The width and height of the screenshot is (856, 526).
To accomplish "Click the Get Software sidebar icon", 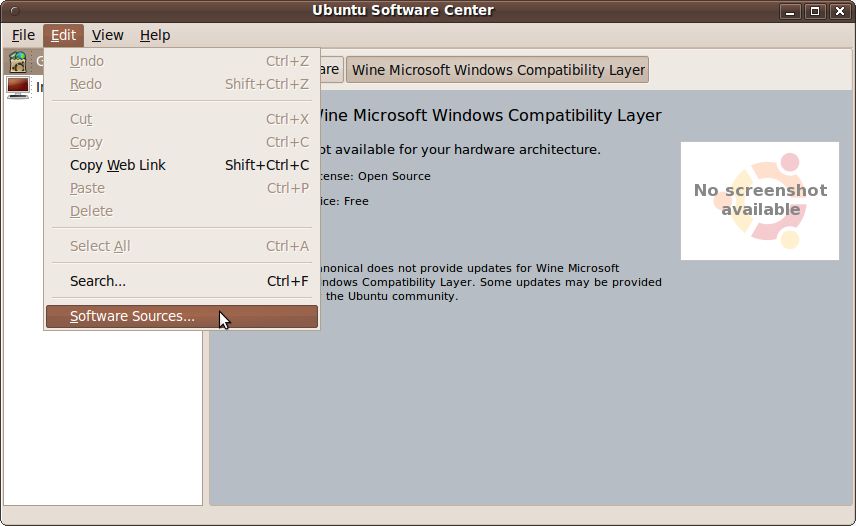I will pyautogui.click(x=17, y=62).
